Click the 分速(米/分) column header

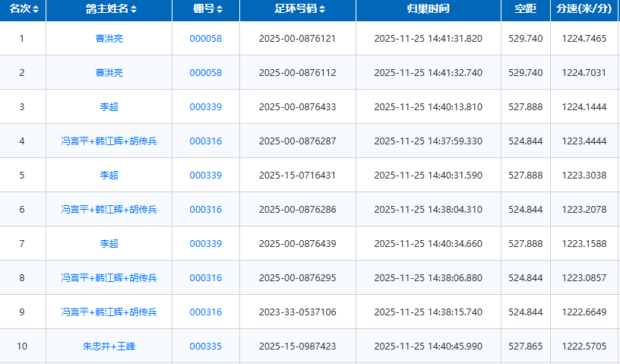[584, 10]
